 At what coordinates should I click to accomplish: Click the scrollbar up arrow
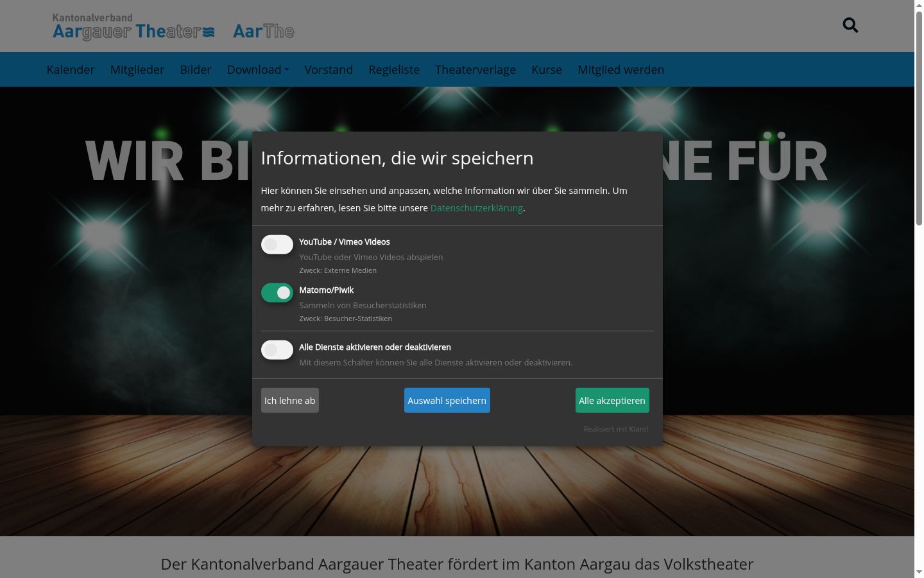(x=919, y=5)
